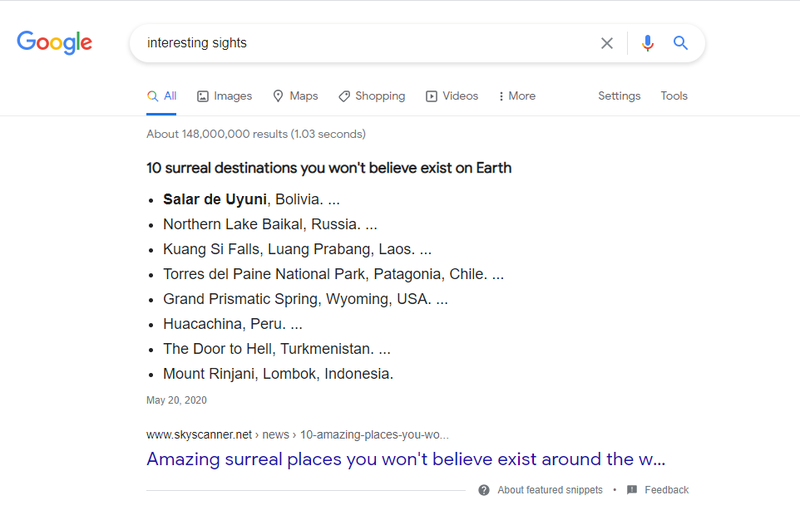Click the Maps pin icon
The height and width of the screenshot is (515, 800).
pos(278,96)
